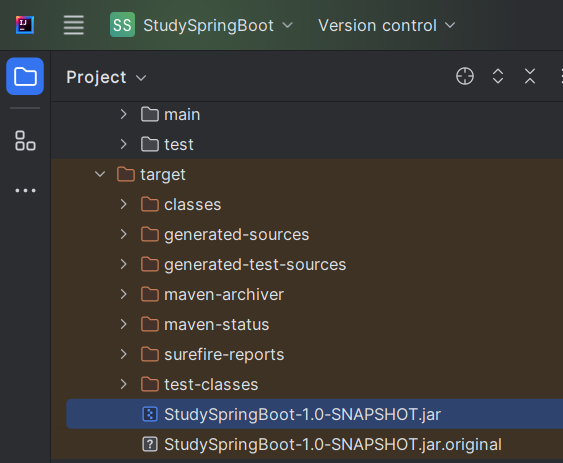Collapse the target folder
The image size is (563, 463).
[x=100, y=174]
